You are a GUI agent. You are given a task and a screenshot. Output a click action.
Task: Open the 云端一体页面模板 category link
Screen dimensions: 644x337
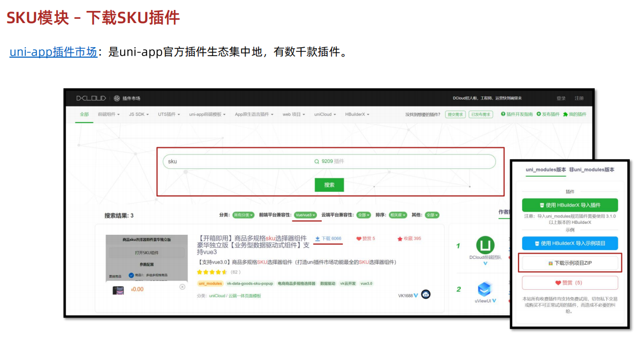tap(245, 296)
